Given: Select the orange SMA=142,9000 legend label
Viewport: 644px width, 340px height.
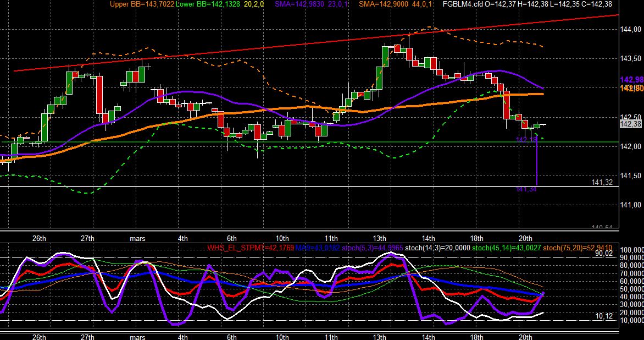Looking at the screenshot, I should click(x=383, y=4).
